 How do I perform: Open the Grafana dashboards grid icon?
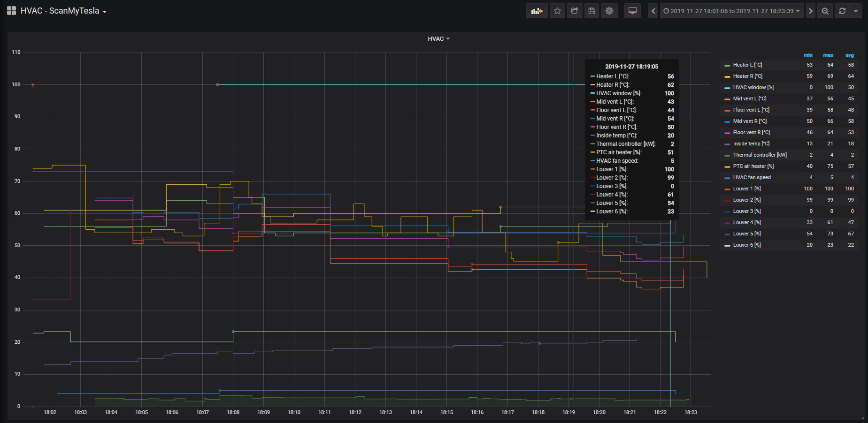click(x=11, y=11)
